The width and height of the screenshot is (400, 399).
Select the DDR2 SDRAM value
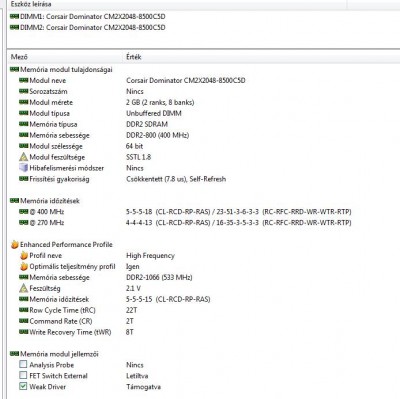pyautogui.click(x=147, y=124)
